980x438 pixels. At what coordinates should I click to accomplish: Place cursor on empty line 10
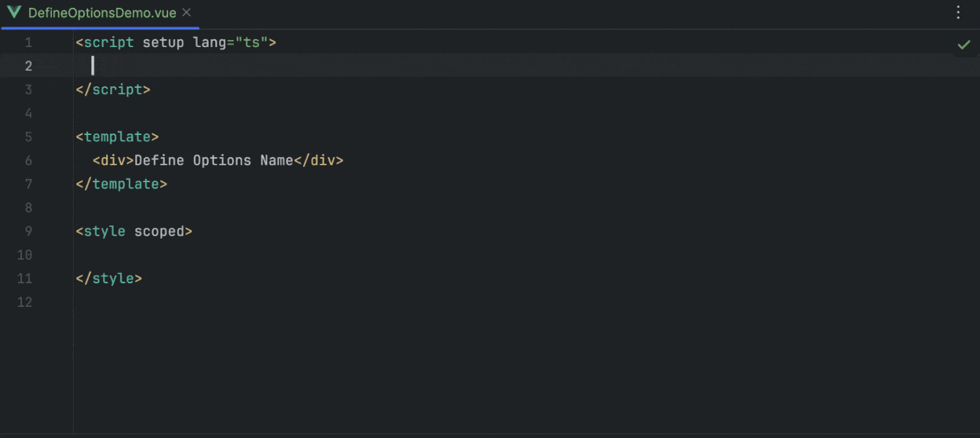pos(236,254)
